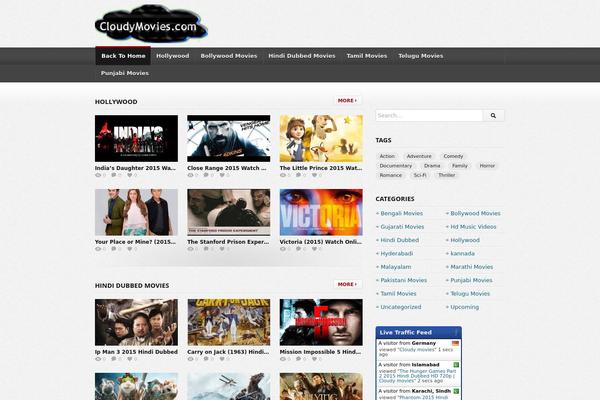Click views eye icon under The Little Prince

[x=284, y=175]
